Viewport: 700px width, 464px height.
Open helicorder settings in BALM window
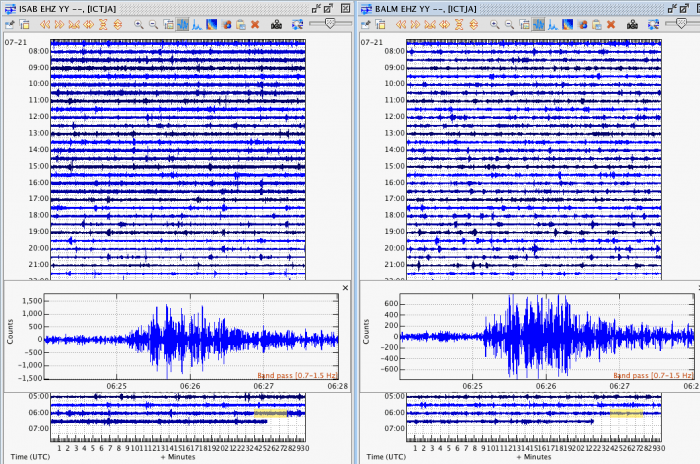(365, 25)
